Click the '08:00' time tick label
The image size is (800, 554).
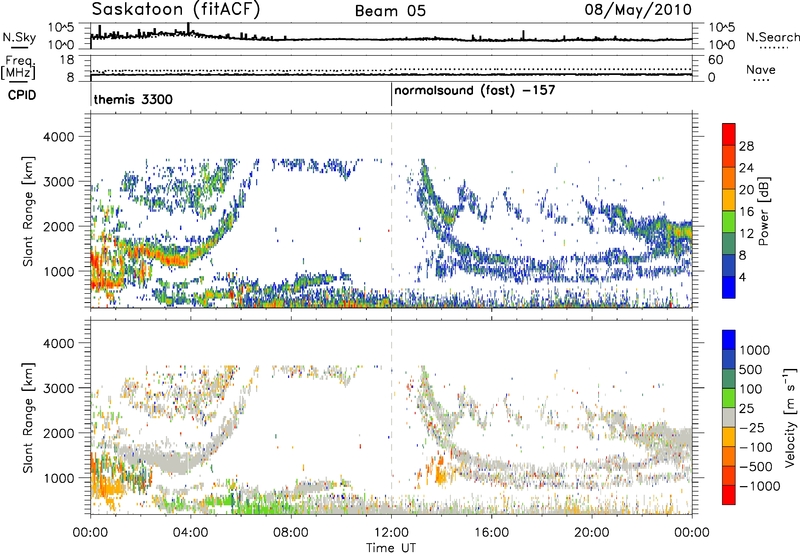coord(291,533)
